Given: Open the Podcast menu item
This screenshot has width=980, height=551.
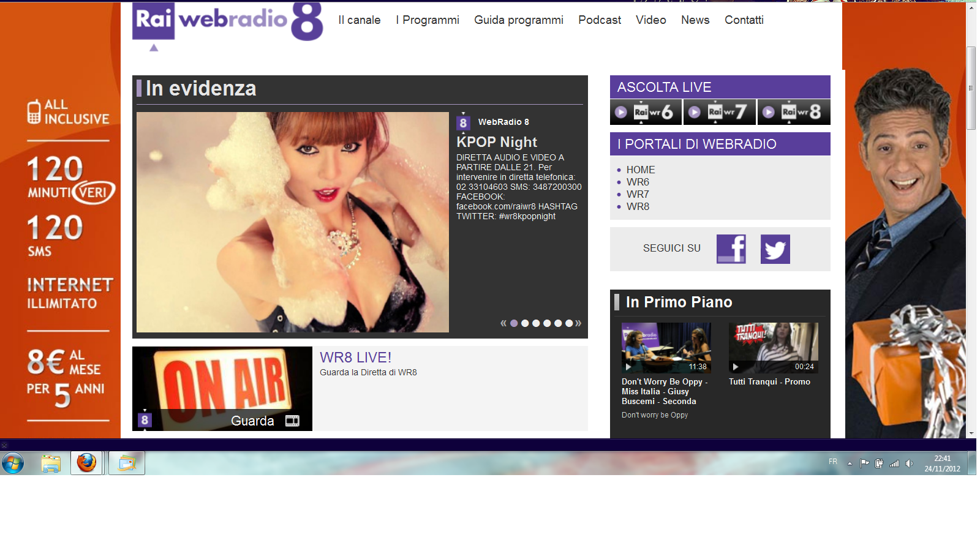Looking at the screenshot, I should point(599,20).
